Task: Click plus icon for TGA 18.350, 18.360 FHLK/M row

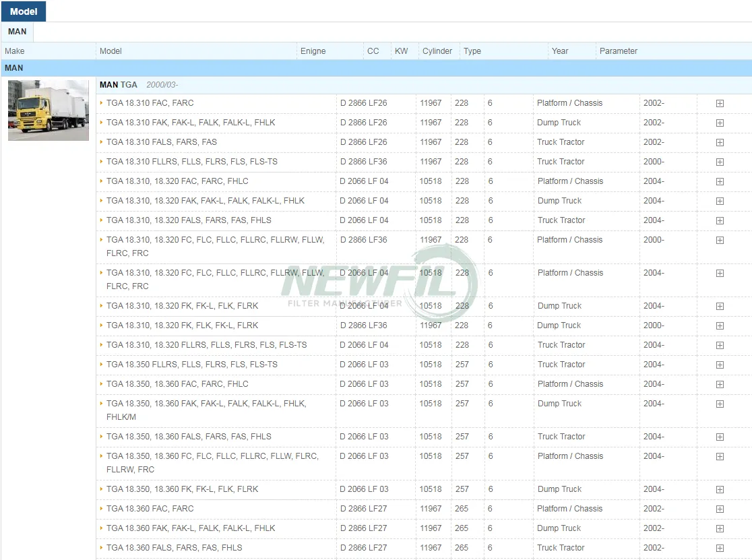Action: pos(720,404)
